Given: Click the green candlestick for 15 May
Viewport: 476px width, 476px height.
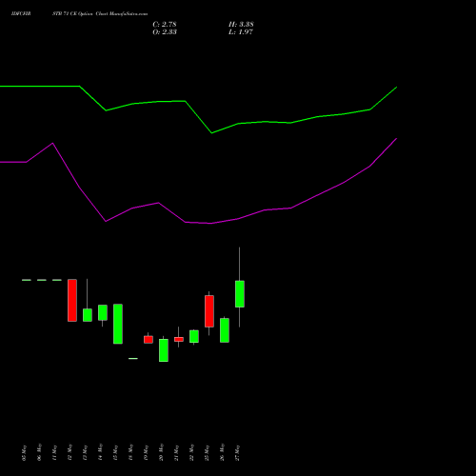Looking at the screenshot, I should click(118, 324).
